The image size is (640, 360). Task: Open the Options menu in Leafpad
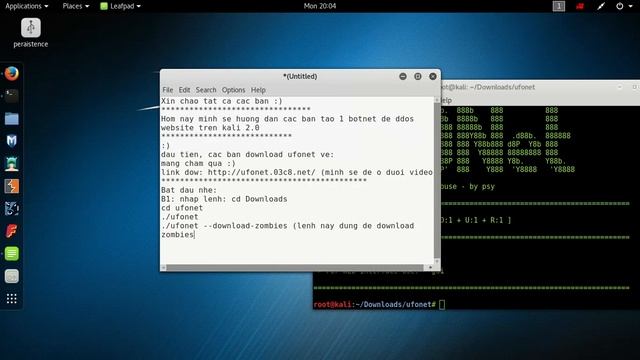233,90
